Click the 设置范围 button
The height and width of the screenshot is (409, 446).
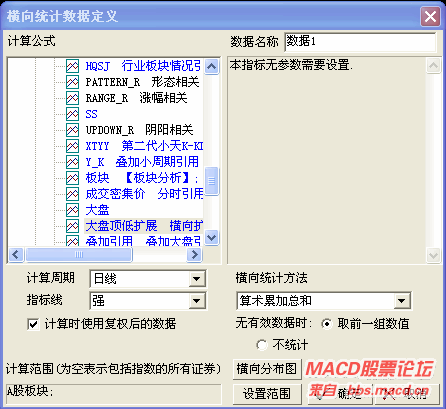click(x=267, y=394)
